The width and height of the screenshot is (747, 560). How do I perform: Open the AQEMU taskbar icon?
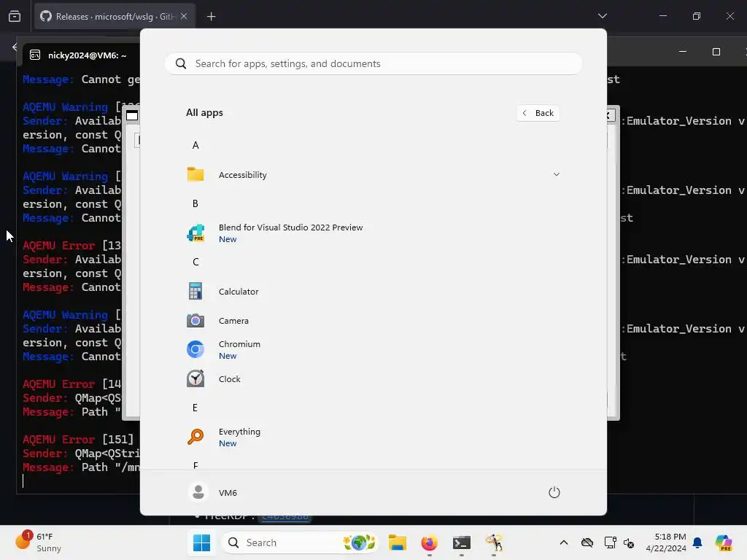(x=494, y=542)
